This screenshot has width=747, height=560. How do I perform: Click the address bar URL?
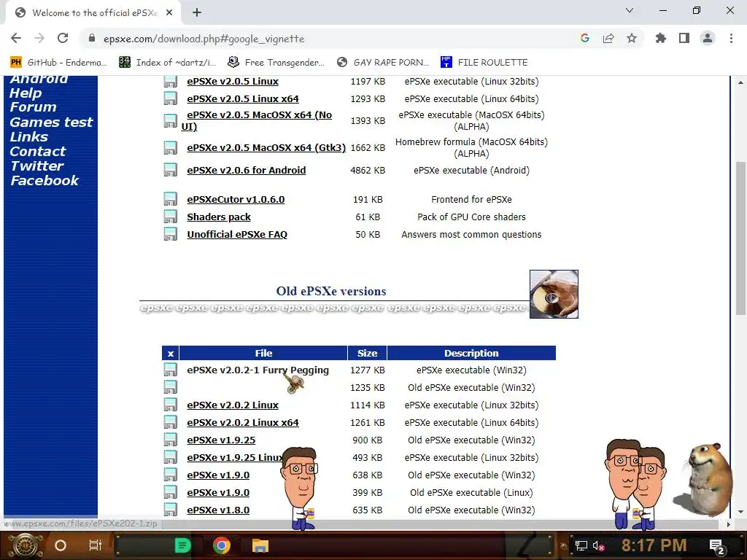tap(204, 39)
